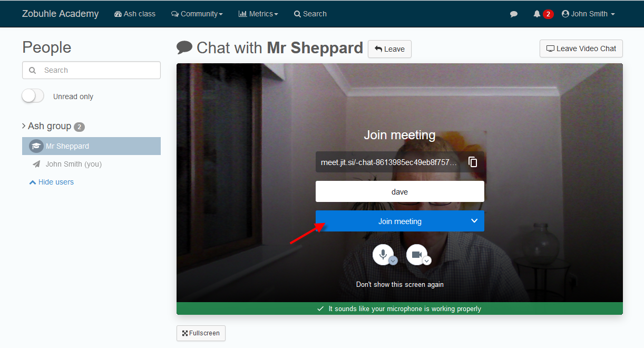Mute the microphone button
Screen dimensions: 644x348
click(383, 255)
